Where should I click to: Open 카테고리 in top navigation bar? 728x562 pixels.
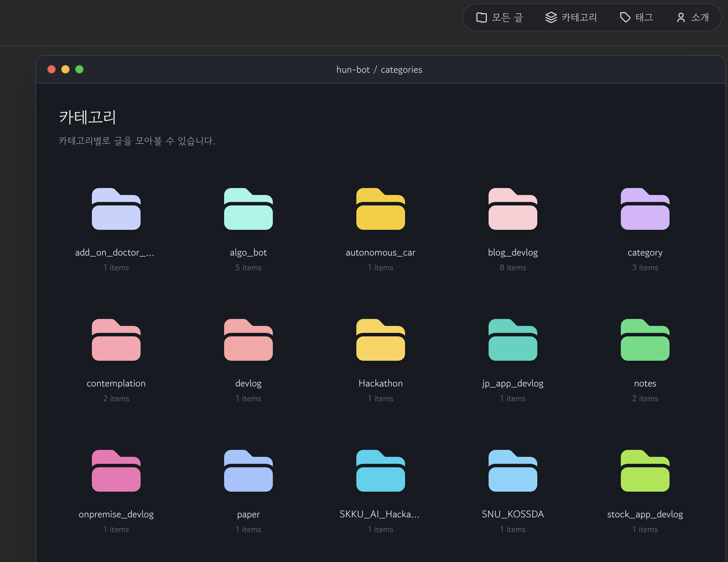[571, 17]
